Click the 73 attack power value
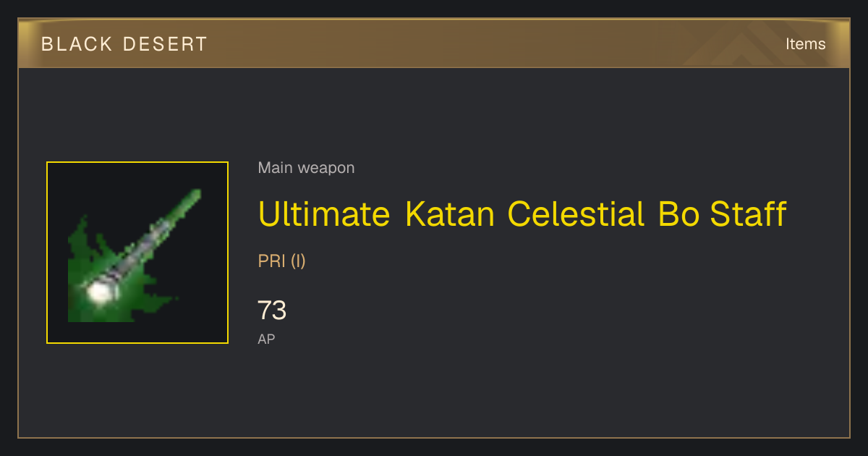Viewport: 868px width, 456px height. pyautogui.click(x=272, y=311)
